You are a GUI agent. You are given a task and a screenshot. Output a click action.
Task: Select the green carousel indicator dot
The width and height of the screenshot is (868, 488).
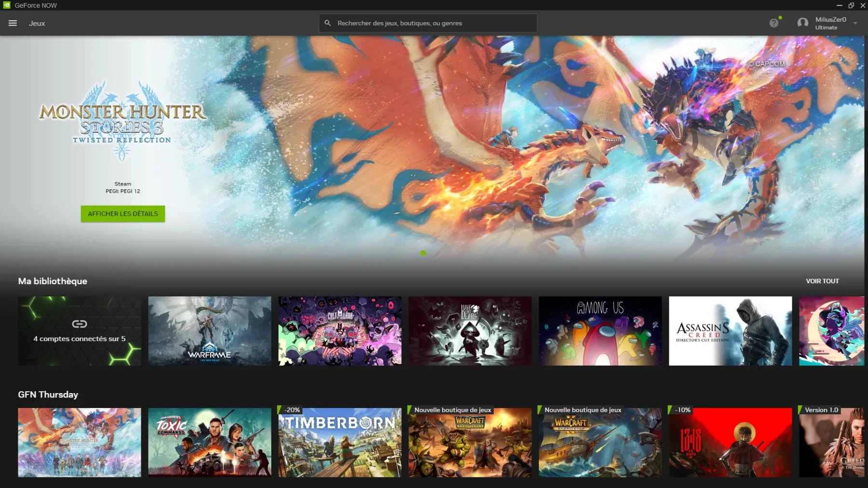click(x=423, y=253)
